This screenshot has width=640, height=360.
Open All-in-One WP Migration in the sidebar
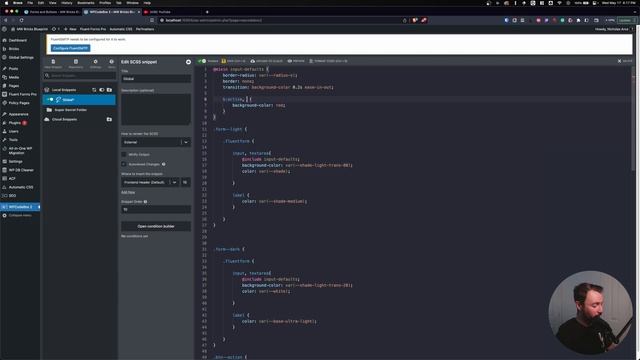(x=20, y=150)
